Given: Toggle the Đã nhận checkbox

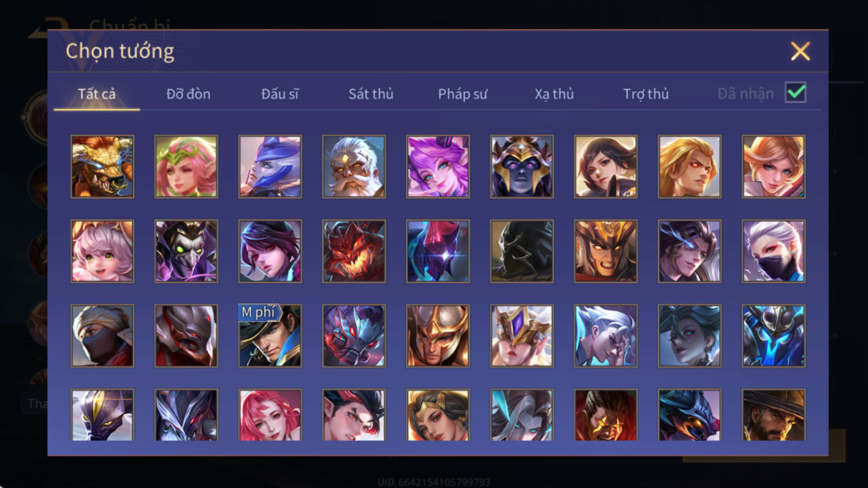Looking at the screenshot, I should pos(796,92).
